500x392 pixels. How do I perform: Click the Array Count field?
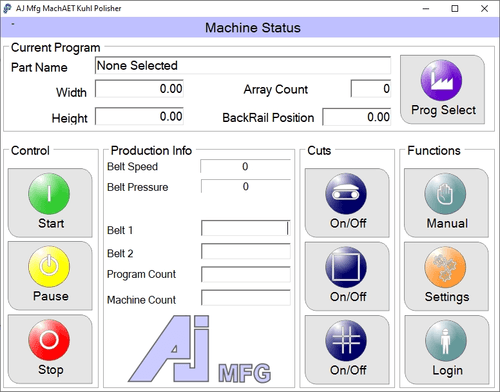pyautogui.click(x=371, y=89)
